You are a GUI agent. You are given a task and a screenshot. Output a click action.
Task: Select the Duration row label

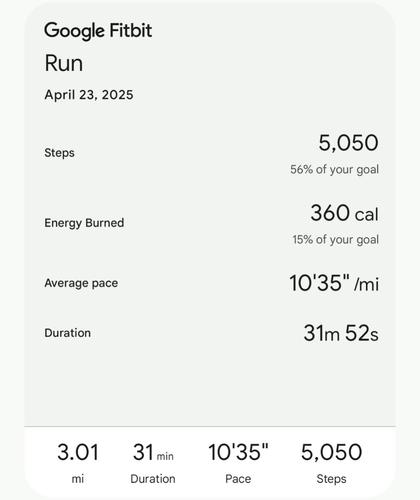click(x=67, y=333)
